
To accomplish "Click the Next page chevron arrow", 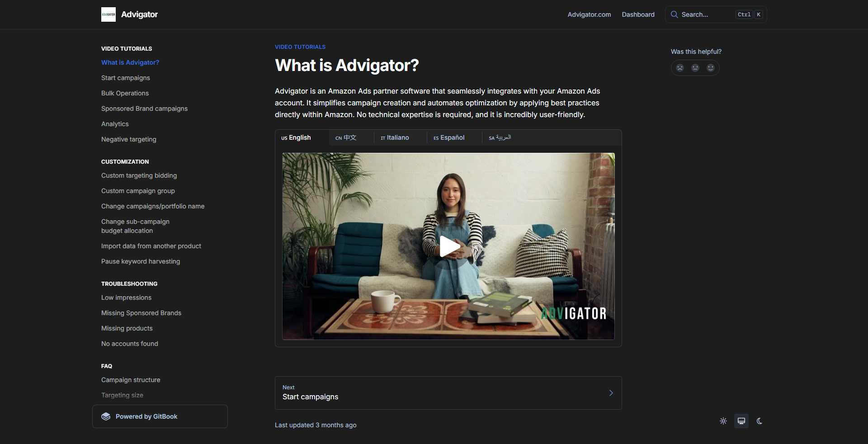I will (611, 393).
